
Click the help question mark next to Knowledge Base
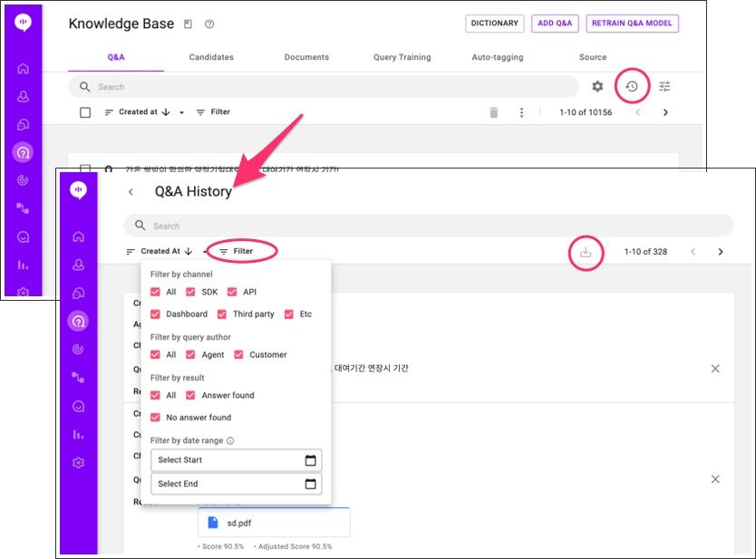pyautogui.click(x=209, y=24)
